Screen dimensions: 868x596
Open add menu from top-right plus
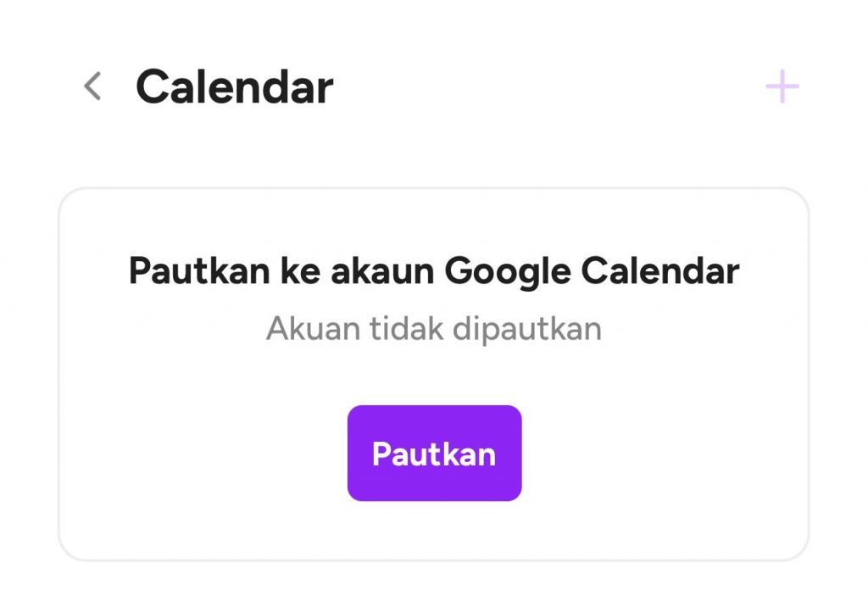click(782, 86)
